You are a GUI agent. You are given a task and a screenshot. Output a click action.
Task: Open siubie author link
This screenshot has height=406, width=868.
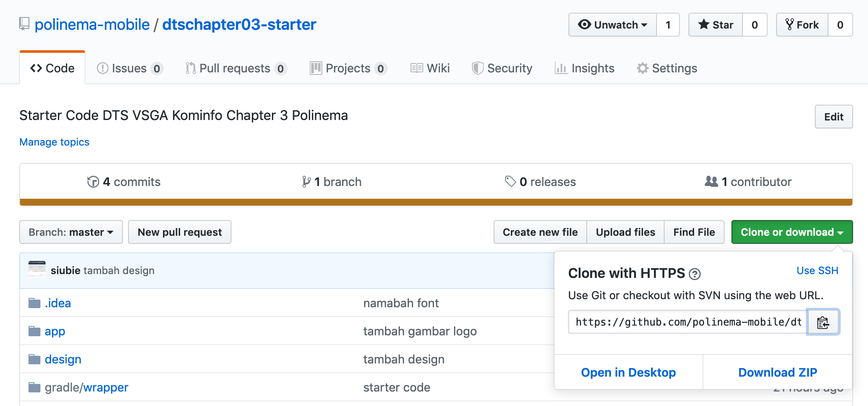(66, 271)
